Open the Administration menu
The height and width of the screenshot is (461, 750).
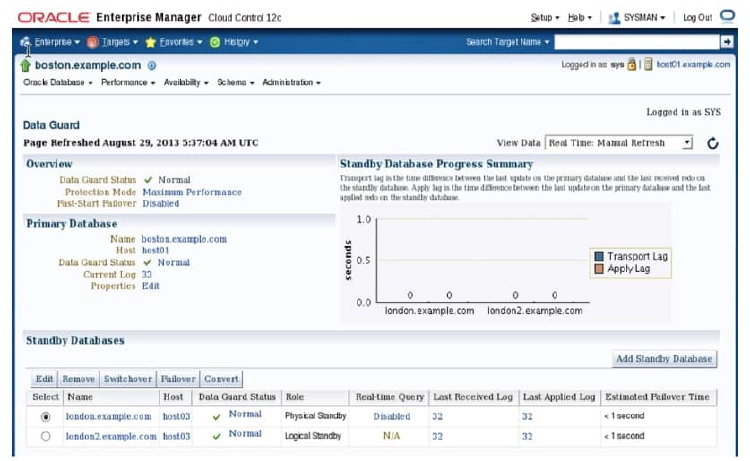[291, 82]
